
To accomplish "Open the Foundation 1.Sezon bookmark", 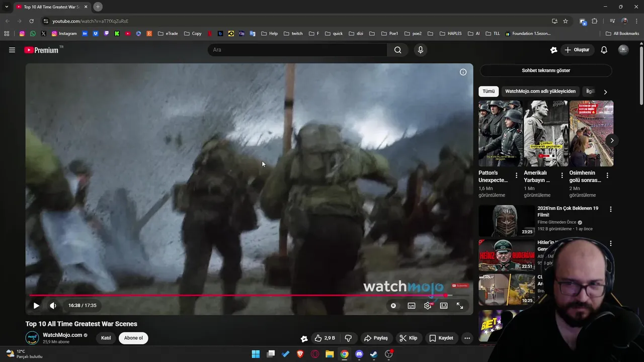I will point(528,34).
